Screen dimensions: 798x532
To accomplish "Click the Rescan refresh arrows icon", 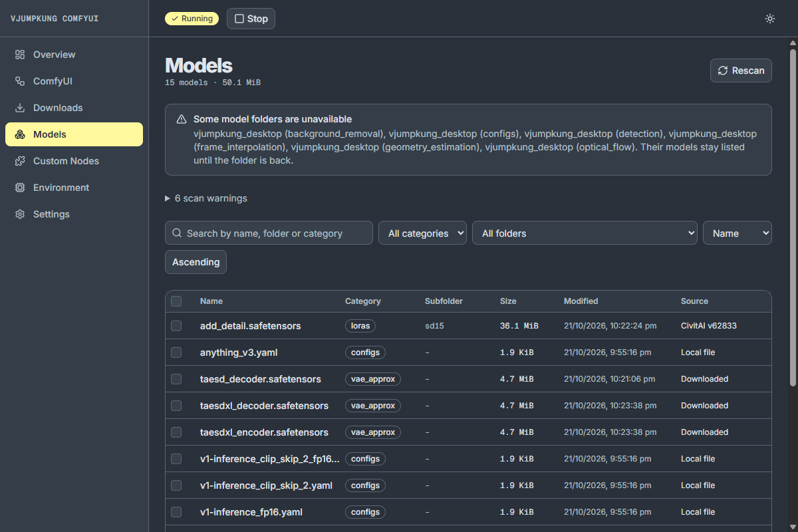I will (724, 70).
